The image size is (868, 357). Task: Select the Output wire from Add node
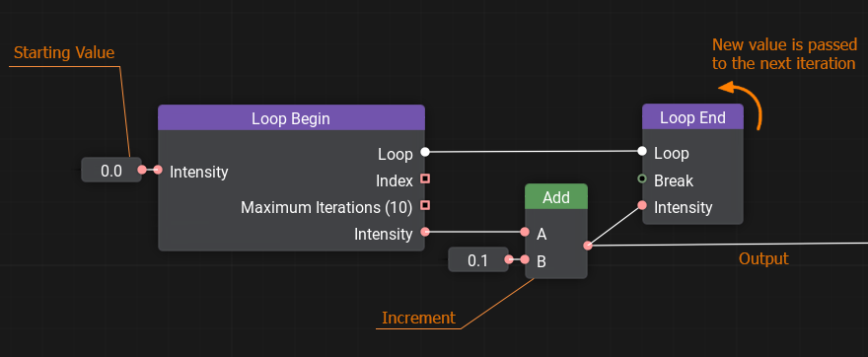(728, 244)
